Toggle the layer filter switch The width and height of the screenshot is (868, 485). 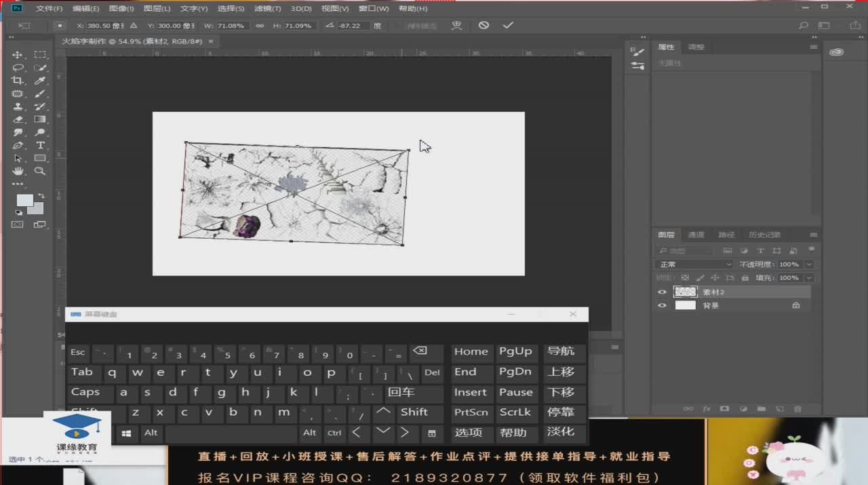point(811,250)
